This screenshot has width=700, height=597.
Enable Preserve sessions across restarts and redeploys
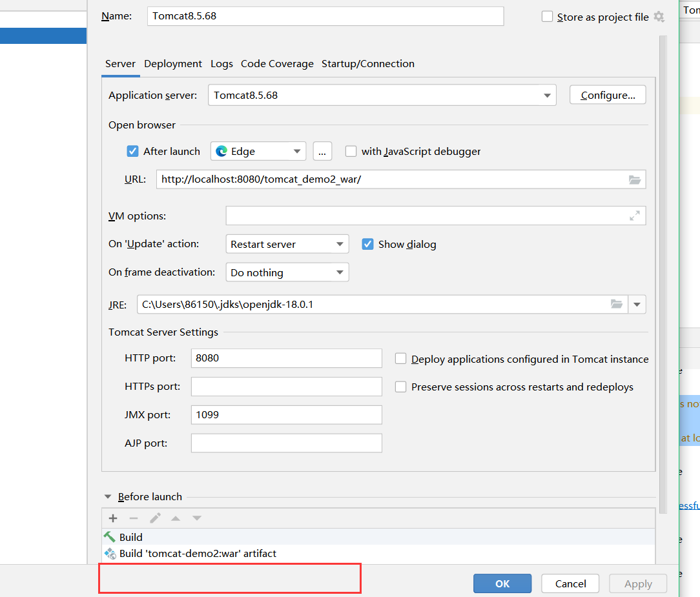[x=400, y=387]
